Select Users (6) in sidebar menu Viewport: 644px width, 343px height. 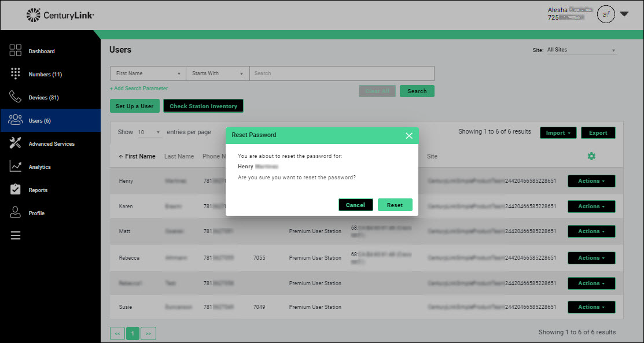tap(39, 121)
